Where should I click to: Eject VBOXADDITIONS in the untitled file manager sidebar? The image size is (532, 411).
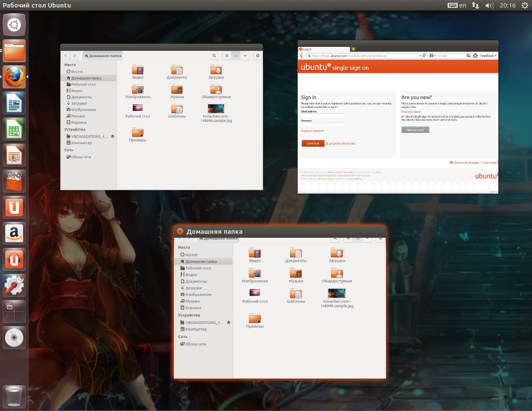(113, 137)
